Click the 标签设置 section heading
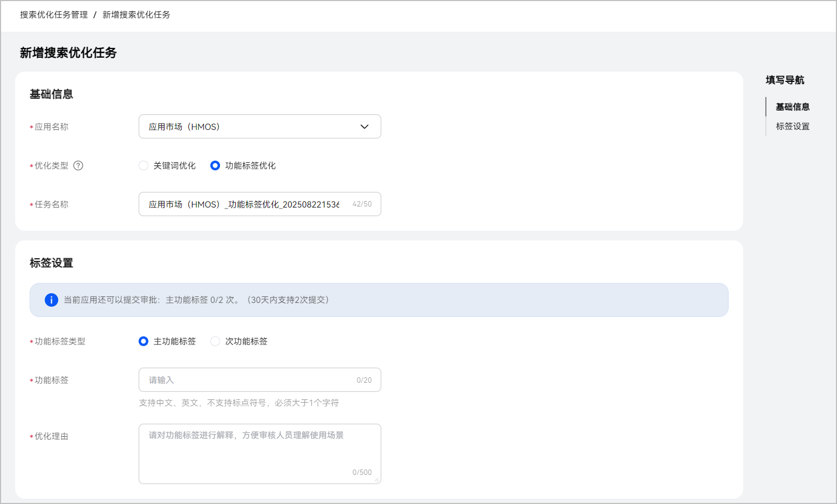Screen dimensions: 837x504 click(51, 263)
